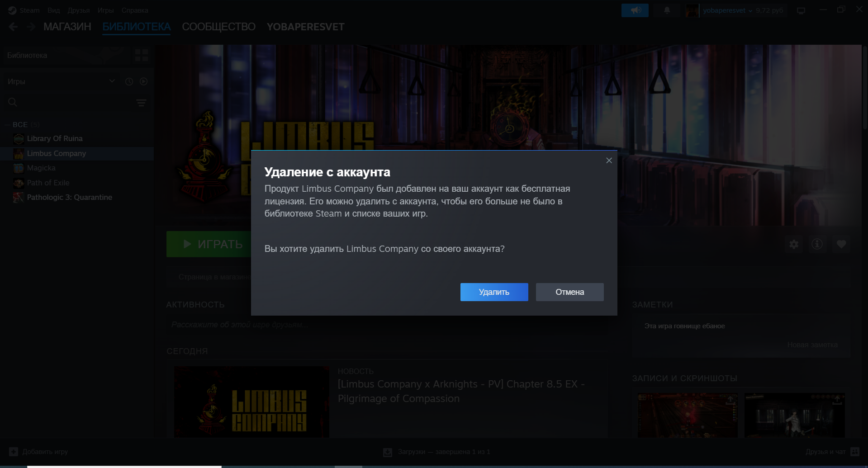Open game settings gear icon
The image size is (868, 468).
(x=794, y=244)
